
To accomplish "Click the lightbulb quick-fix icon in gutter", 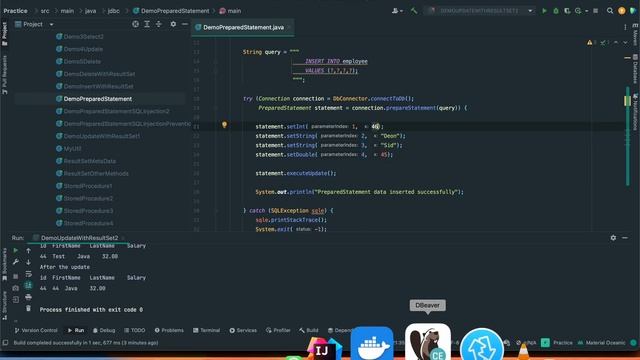I will pyautogui.click(x=224, y=125).
